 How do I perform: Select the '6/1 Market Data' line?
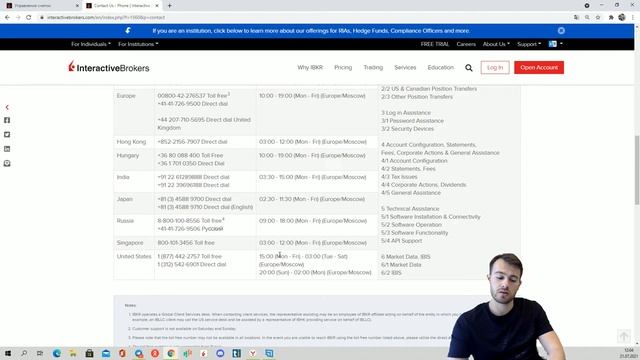(x=401, y=264)
